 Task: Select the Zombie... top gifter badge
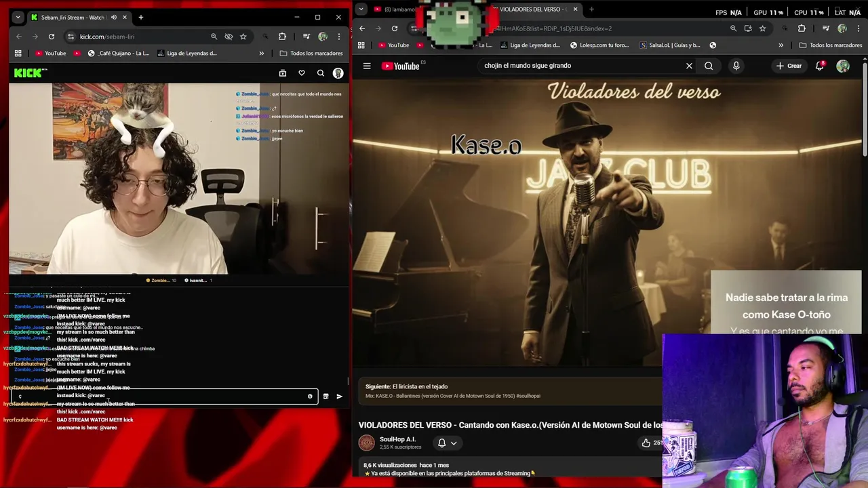[x=161, y=280]
